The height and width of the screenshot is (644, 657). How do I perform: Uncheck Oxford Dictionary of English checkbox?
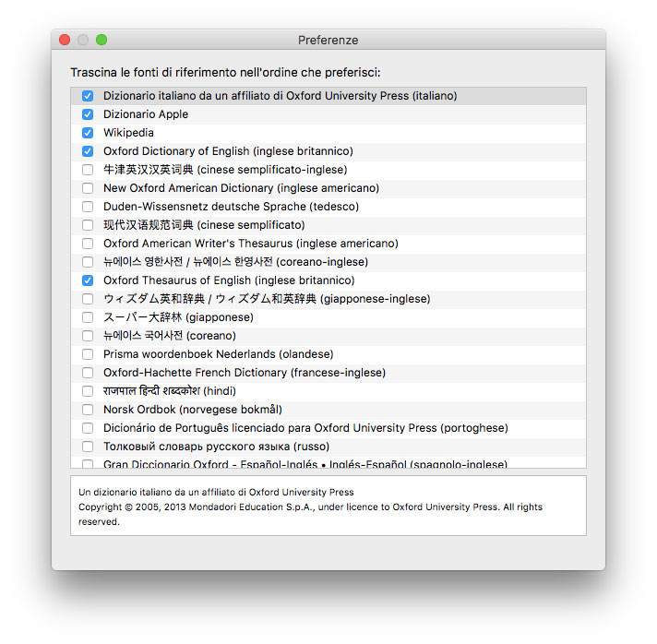point(88,151)
